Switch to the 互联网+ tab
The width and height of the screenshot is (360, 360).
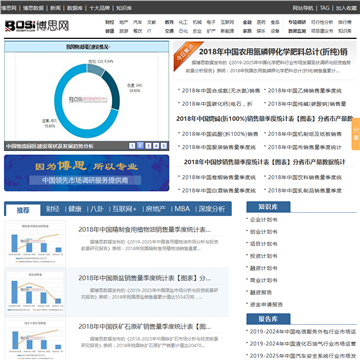124,209
